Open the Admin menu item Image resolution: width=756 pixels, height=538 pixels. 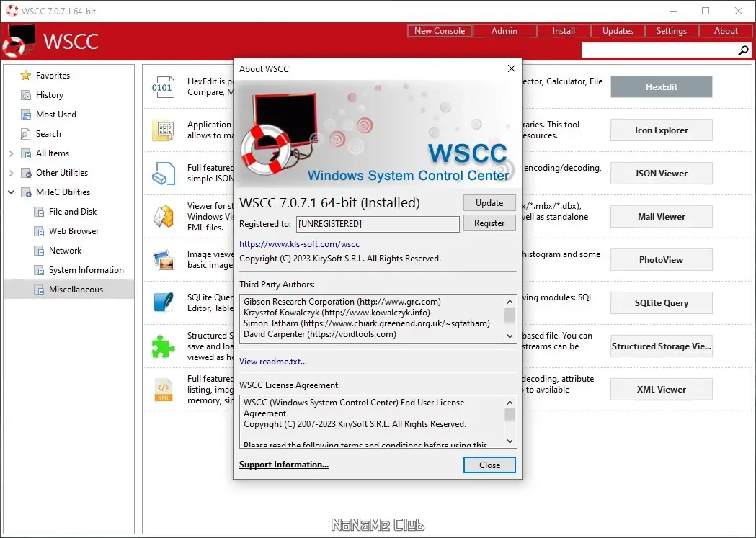504,30
